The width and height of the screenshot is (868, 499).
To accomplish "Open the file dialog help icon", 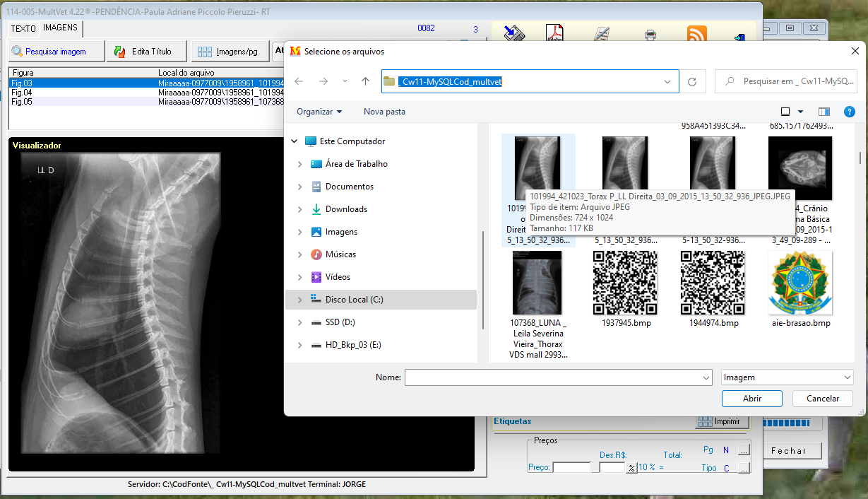I will tap(850, 112).
